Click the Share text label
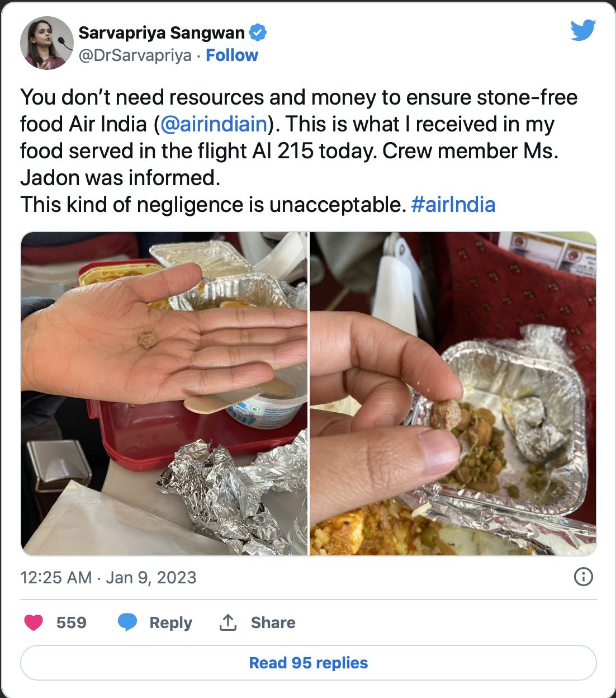The height and width of the screenshot is (698, 616). point(273,622)
